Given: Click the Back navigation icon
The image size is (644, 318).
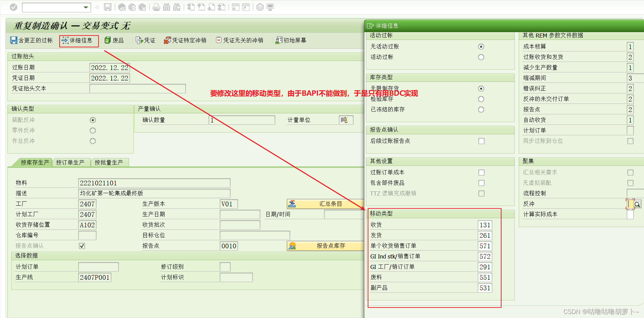Looking at the screenshot, I should tap(122, 7).
